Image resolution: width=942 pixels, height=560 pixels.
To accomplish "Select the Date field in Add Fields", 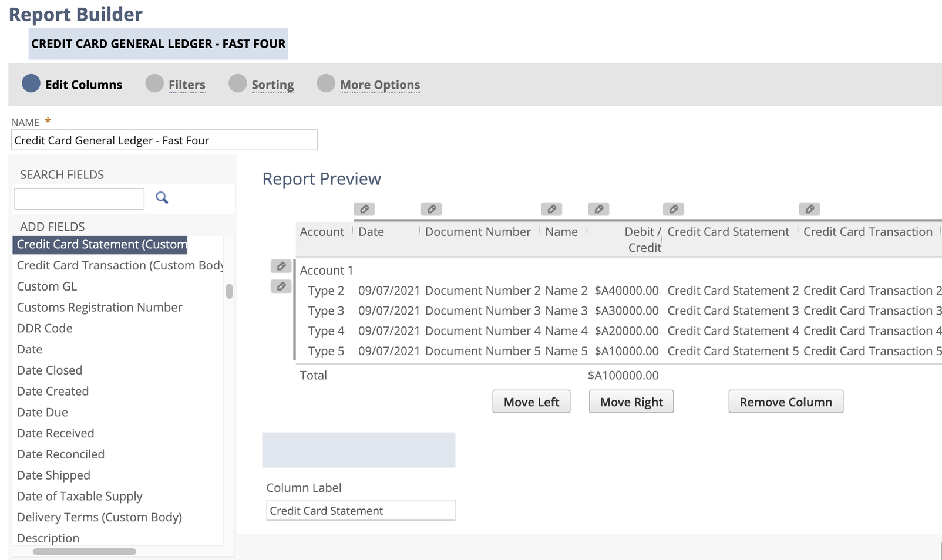I will coord(30,349).
